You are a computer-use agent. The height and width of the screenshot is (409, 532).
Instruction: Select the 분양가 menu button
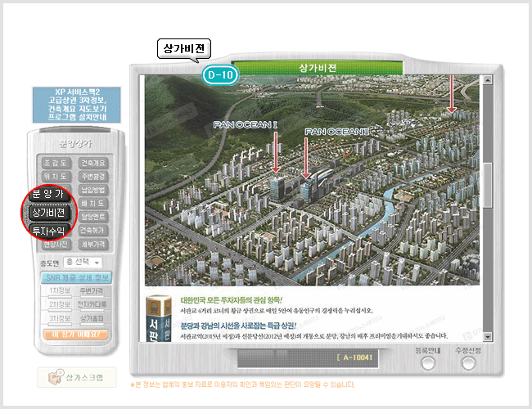[48, 195]
